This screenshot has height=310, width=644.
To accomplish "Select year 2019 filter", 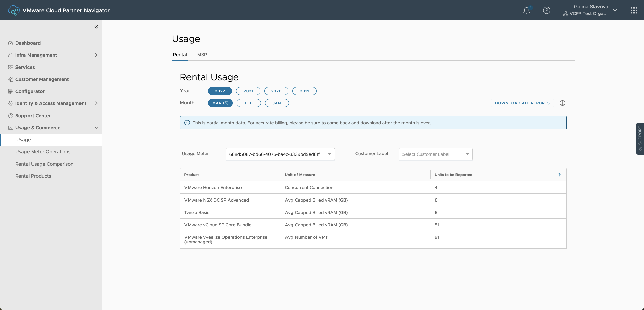I will click(304, 91).
